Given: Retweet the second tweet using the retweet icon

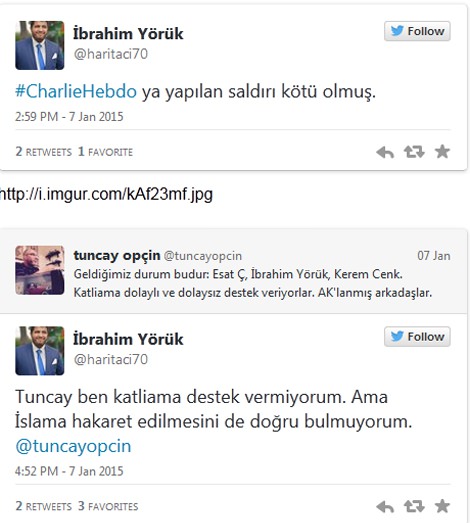Looking at the screenshot, I should (414, 507).
